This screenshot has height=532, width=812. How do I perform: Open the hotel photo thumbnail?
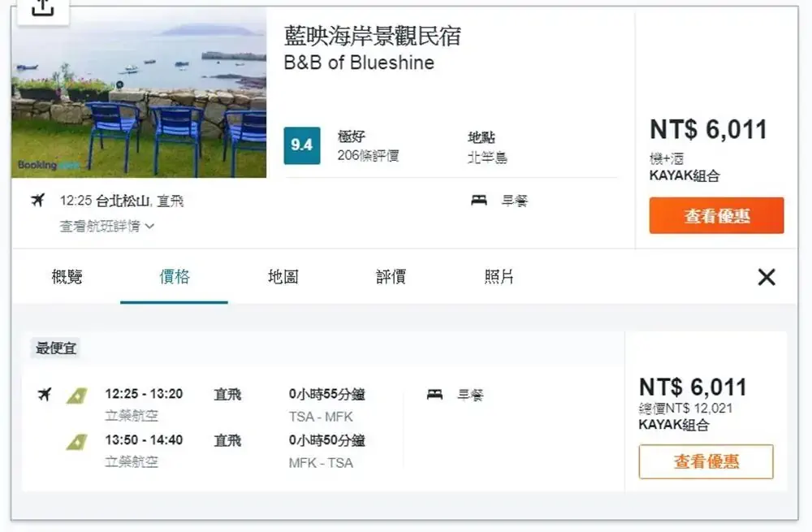[x=136, y=93]
